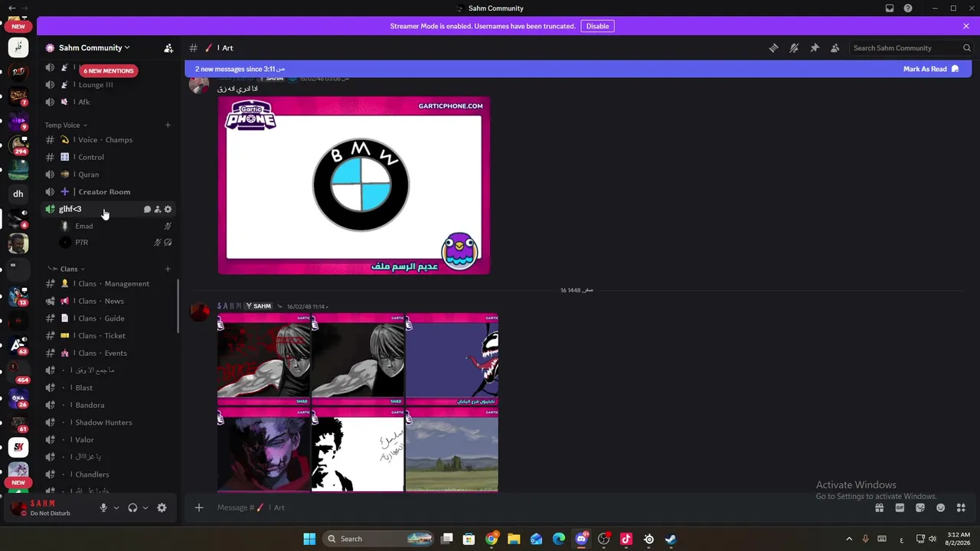Click Mark As Read button
Screen dimensions: 980x551
930,69
